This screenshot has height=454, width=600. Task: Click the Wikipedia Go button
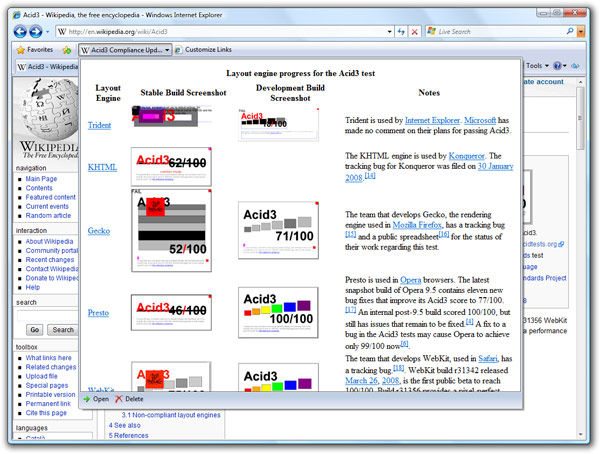(x=34, y=330)
